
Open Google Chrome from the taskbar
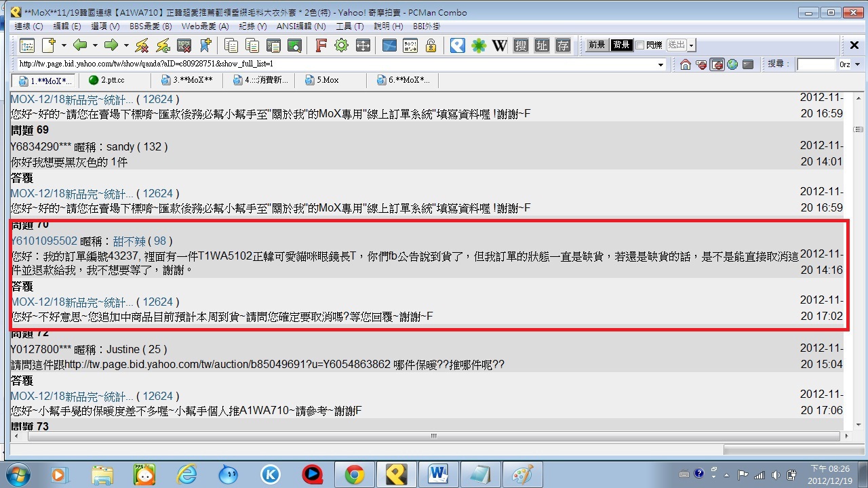pos(354,474)
